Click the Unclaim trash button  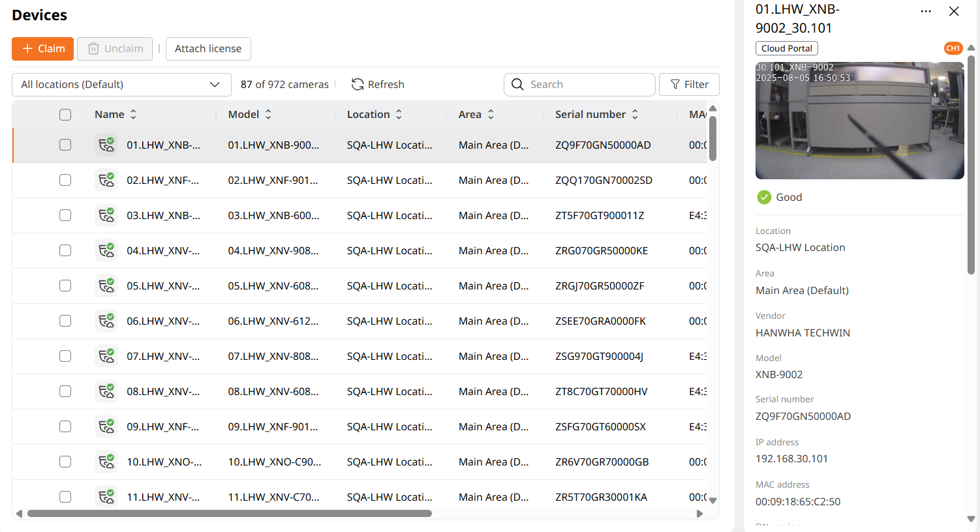(x=115, y=49)
